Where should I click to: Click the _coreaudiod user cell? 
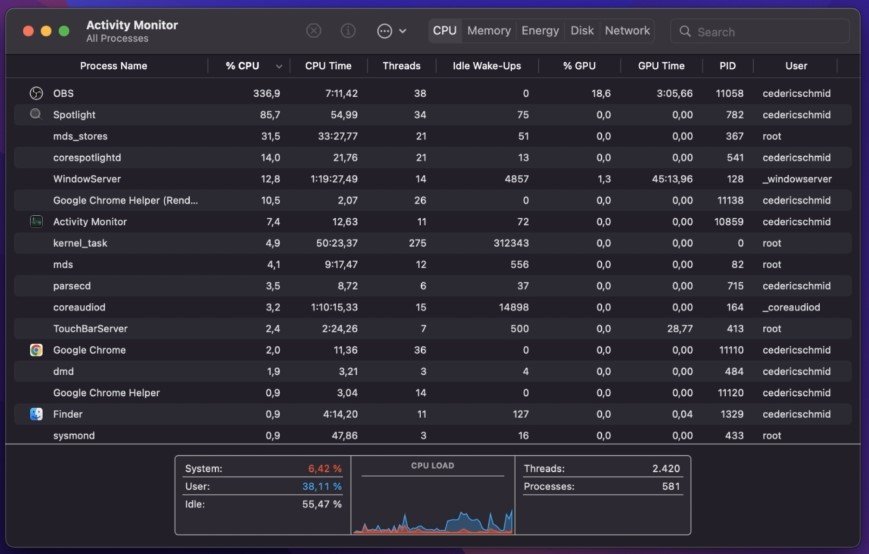click(791, 307)
